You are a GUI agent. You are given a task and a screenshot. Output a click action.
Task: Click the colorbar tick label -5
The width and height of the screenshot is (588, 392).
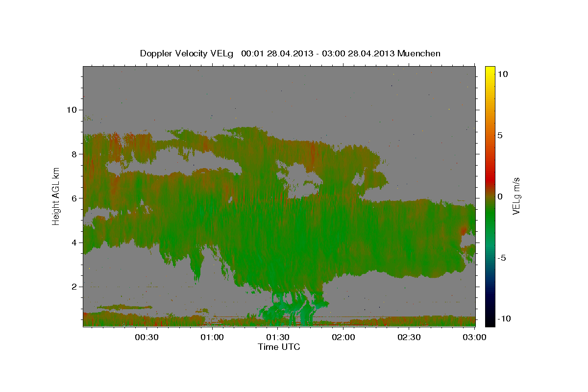point(502,257)
